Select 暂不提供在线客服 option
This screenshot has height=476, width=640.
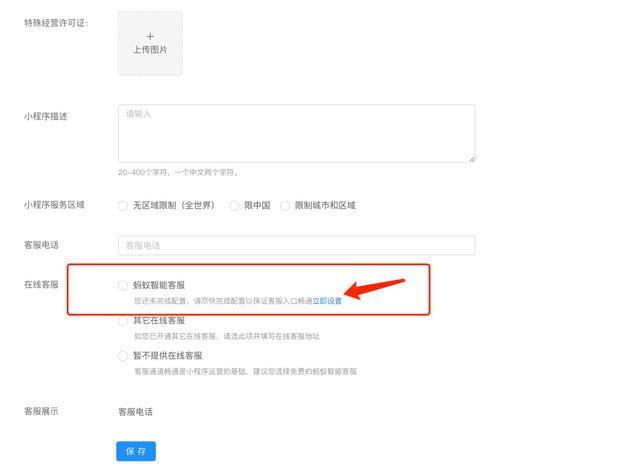123,356
